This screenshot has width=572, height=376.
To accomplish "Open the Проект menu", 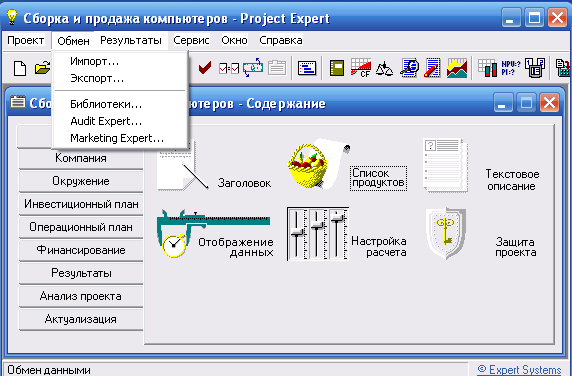I will coord(26,40).
